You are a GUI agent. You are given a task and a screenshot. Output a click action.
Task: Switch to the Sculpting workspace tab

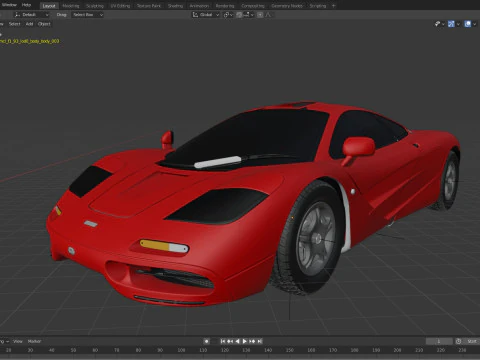[95, 6]
